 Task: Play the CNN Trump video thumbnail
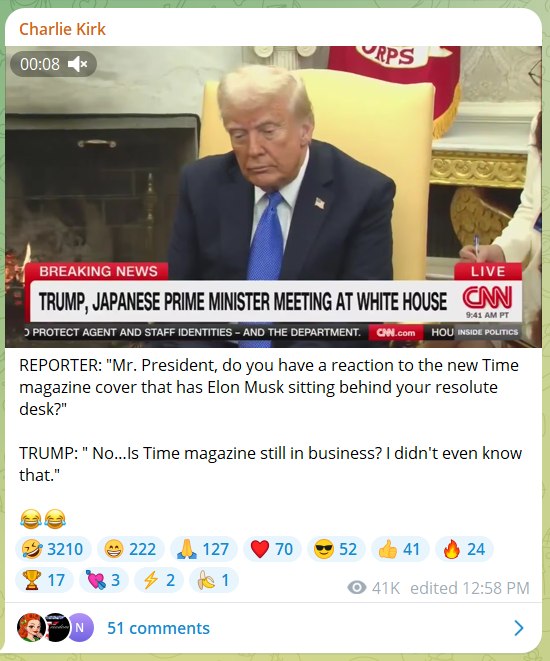(x=273, y=196)
